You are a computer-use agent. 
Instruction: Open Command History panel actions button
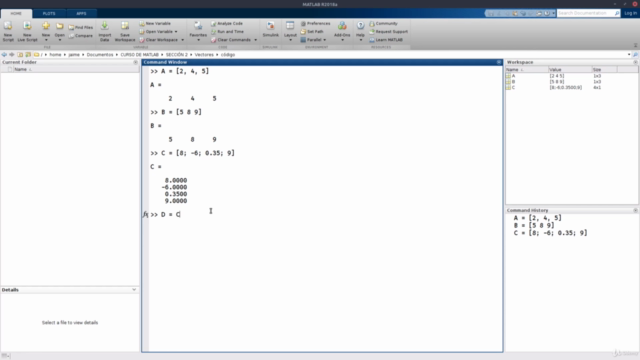[635, 210]
